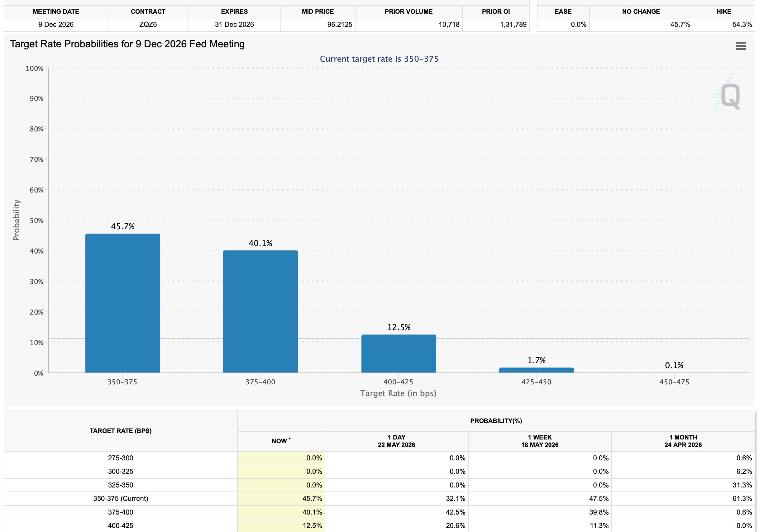Select the HIKE column header

point(724,12)
